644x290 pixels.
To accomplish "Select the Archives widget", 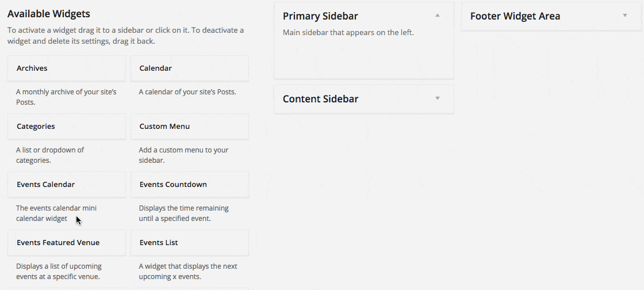I will (x=67, y=68).
